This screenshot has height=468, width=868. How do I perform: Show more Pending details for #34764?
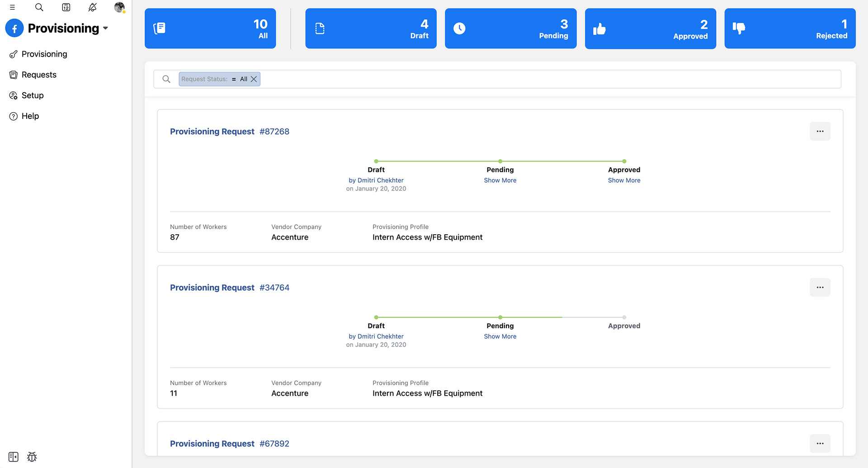[500, 336]
